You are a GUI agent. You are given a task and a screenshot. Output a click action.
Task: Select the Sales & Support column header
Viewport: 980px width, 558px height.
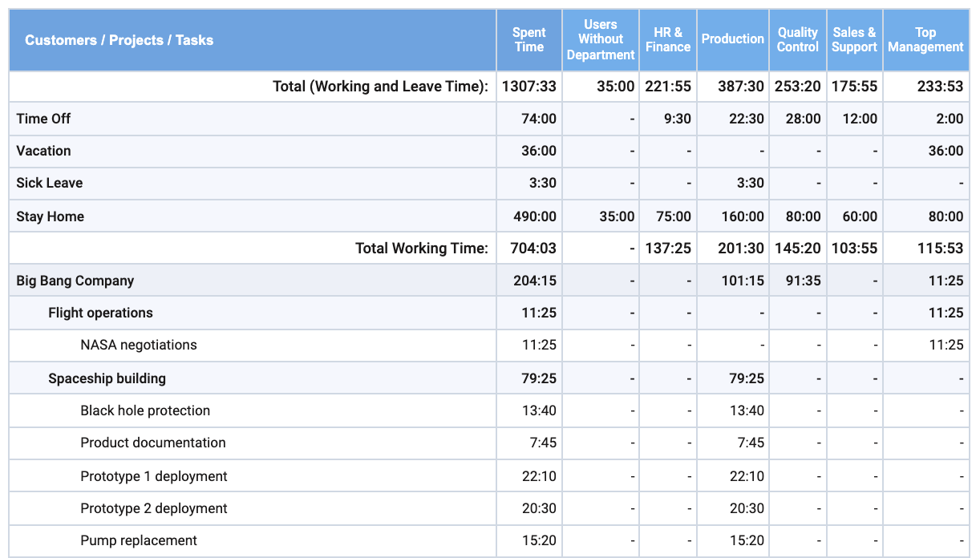tap(854, 38)
